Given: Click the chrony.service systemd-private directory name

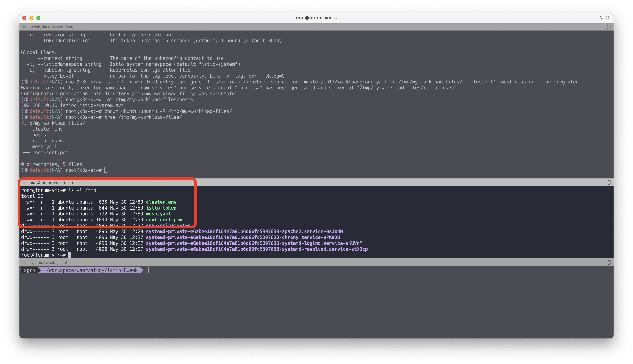Looking at the screenshot, I should (243, 237).
